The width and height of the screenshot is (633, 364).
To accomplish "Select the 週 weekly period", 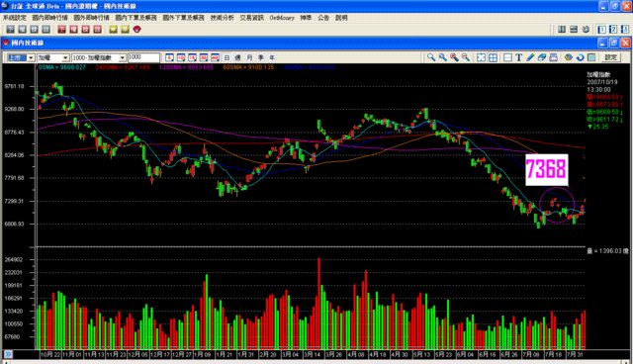I will point(238,57).
